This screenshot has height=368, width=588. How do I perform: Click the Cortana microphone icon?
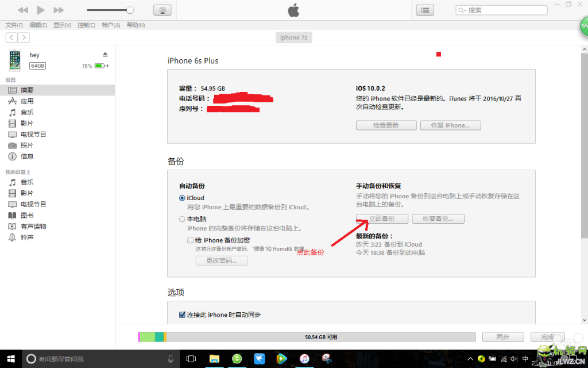(171, 359)
